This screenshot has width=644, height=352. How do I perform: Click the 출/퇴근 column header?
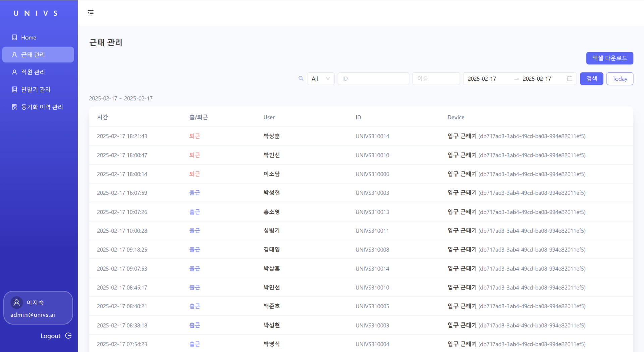pos(198,117)
